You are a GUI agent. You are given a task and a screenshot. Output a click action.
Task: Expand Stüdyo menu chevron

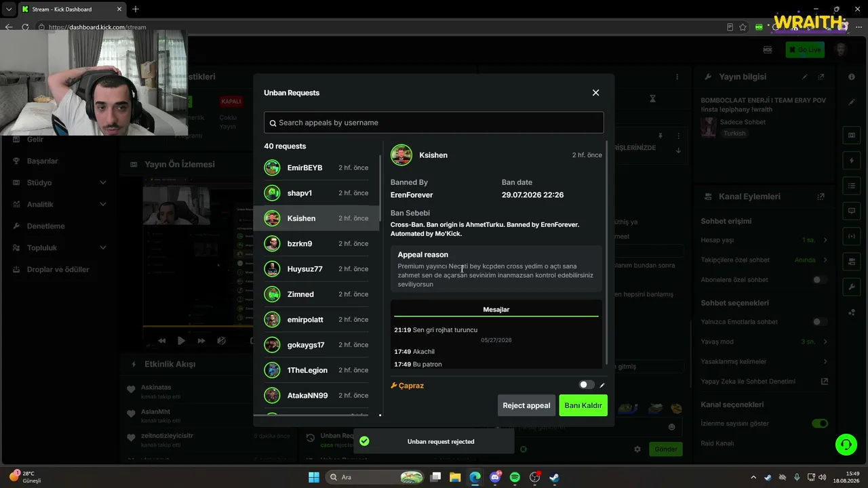[103, 183]
